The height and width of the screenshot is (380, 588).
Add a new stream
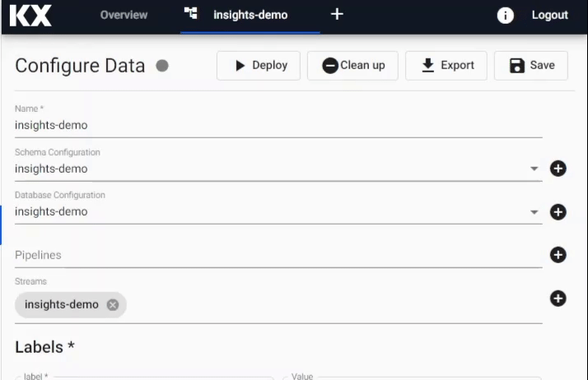coord(558,299)
